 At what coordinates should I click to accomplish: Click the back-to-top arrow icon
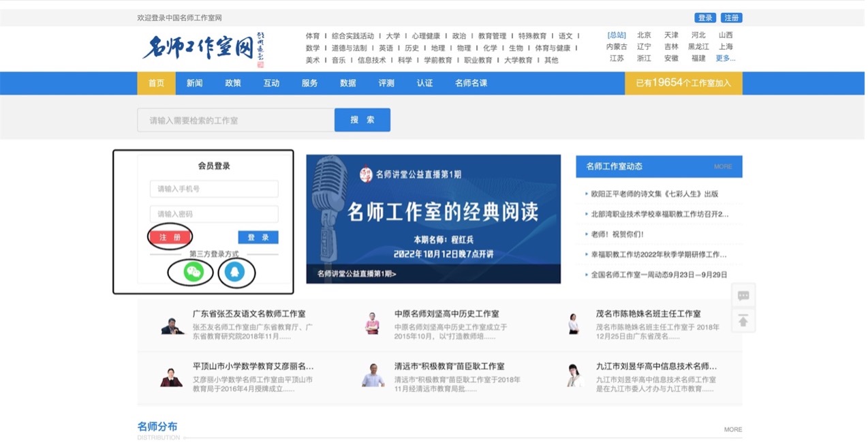[743, 320]
